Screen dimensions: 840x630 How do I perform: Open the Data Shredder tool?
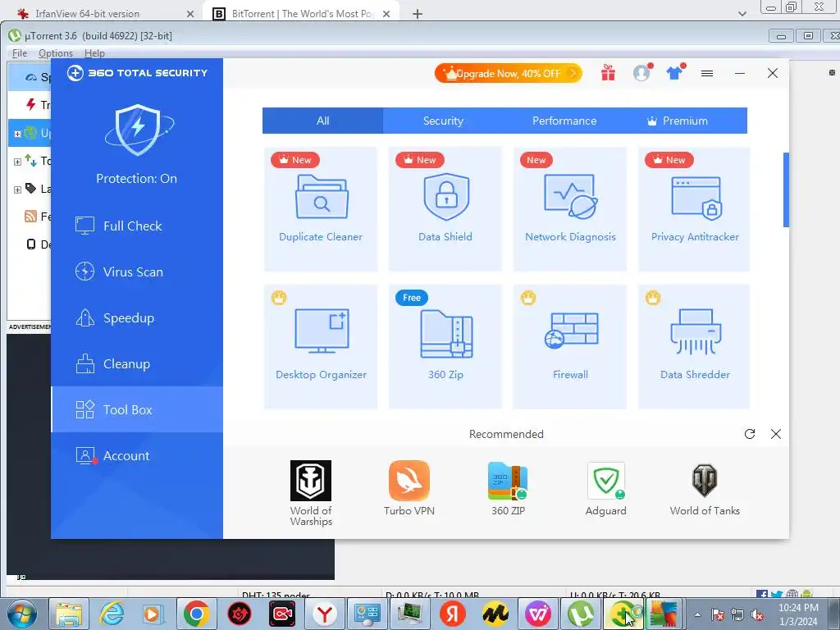[x=694, y=347]
